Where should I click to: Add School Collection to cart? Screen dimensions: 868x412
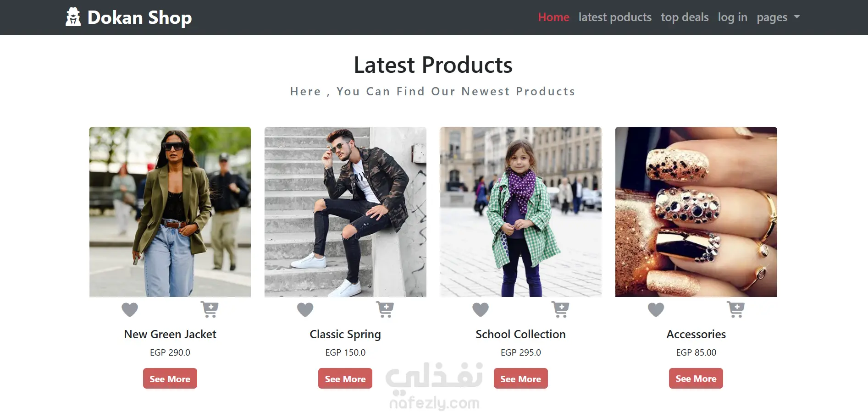(x=560, y=310)
